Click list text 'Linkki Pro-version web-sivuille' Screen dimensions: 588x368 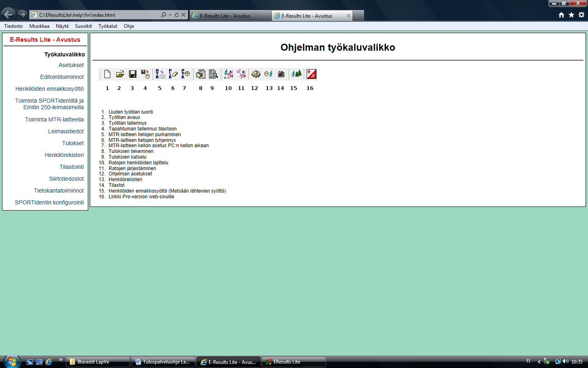[x=141, y=197]
